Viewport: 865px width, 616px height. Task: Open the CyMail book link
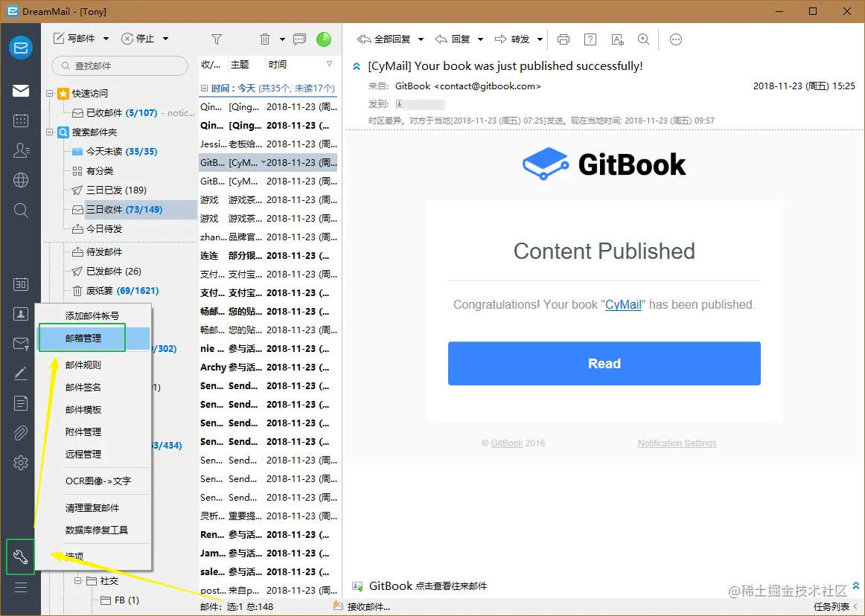click(x=623, y=304)
